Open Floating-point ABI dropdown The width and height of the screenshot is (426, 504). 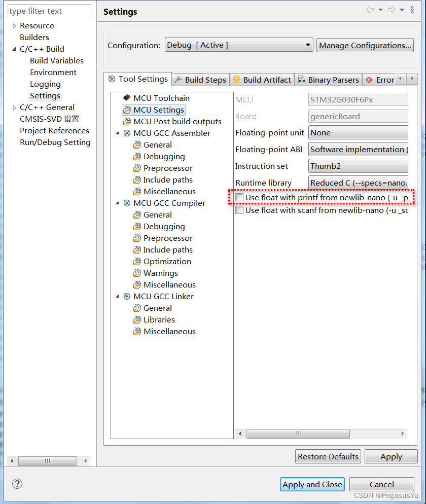[x=358, y=150]
